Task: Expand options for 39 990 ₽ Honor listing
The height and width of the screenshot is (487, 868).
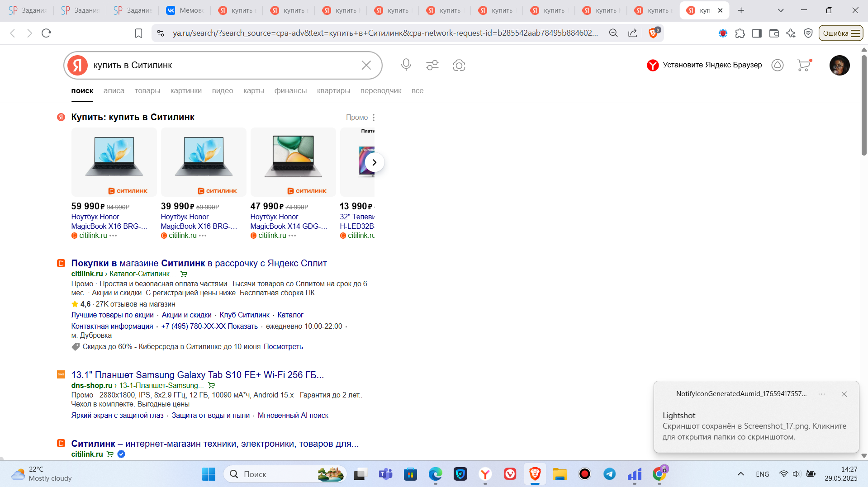Action: click(x=203, y=236)
